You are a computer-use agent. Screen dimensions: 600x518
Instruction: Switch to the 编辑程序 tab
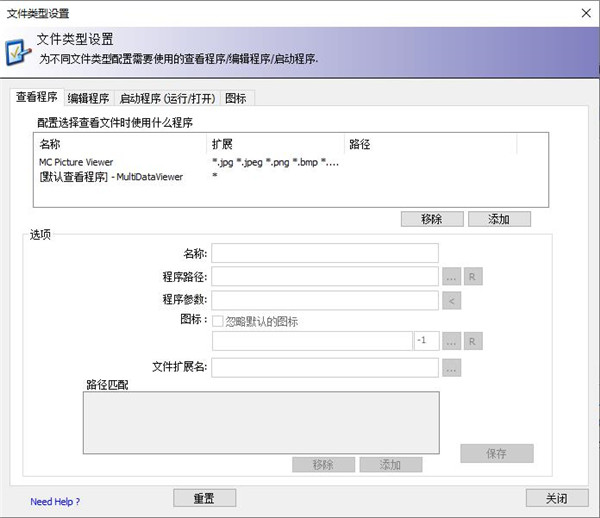tap(88, 98)
